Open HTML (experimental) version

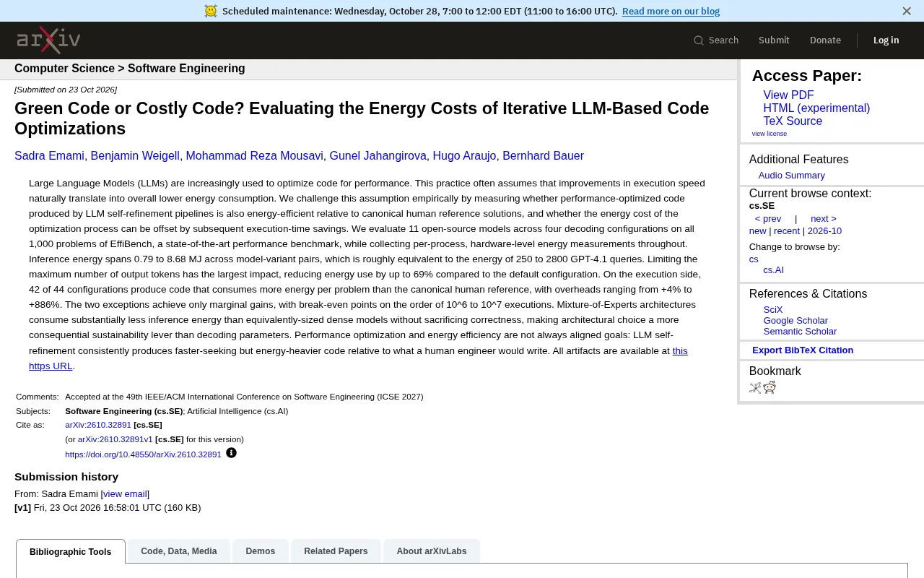click(x=816, y=108)
